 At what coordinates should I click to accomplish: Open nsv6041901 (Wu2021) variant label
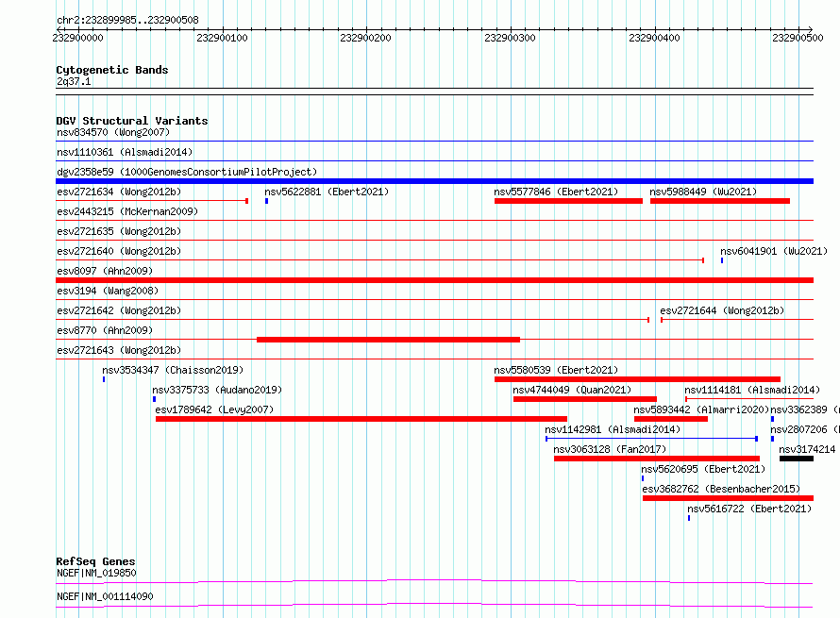774,251
